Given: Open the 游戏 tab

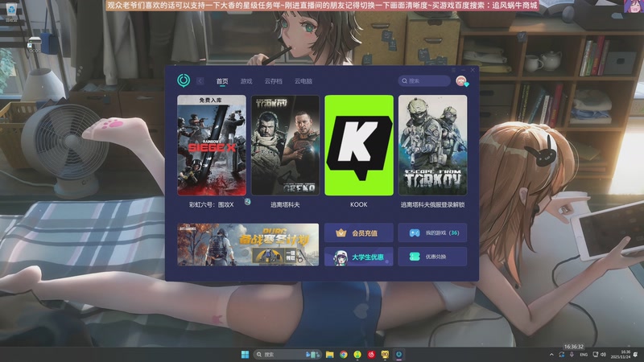Looking at the screenshot, I should [x=246, y=81].
